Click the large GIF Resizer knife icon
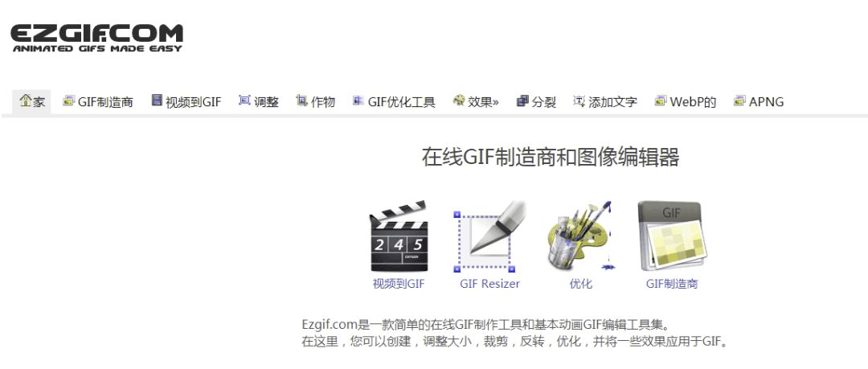868x369 pixels. pos(489,236)
